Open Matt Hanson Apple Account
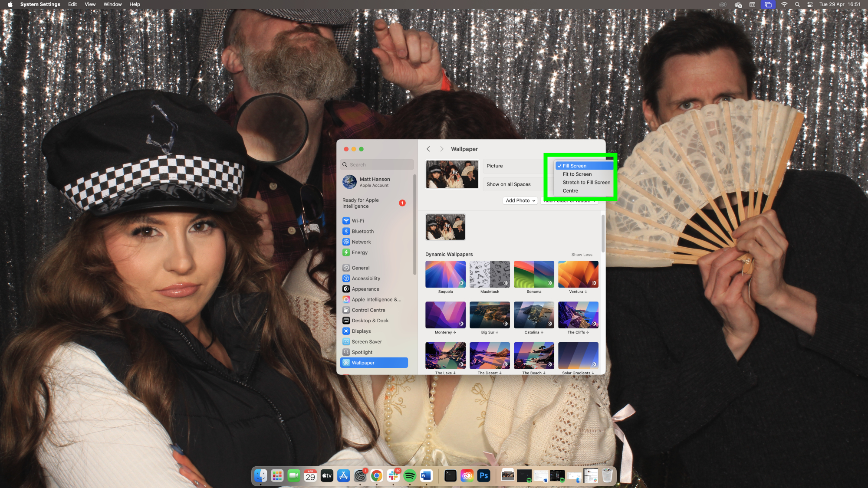868x488 pixels. [x=374, y=182]
